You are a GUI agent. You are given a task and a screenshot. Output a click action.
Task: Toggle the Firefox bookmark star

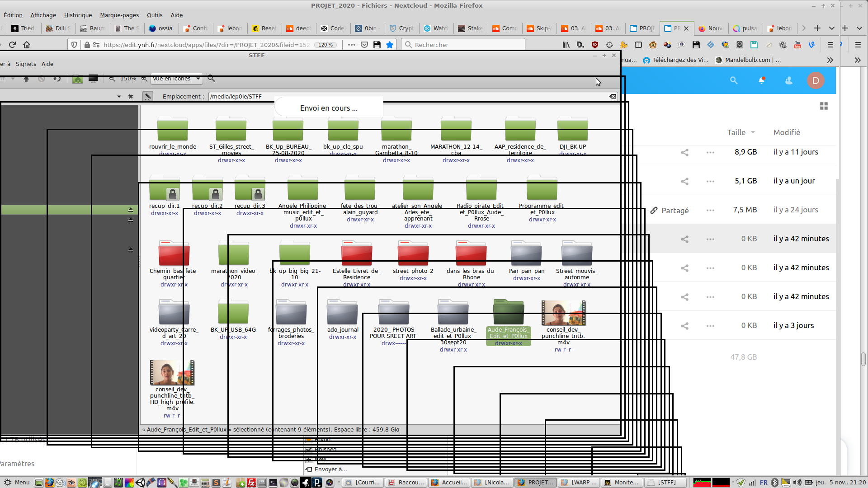point(389,45)
